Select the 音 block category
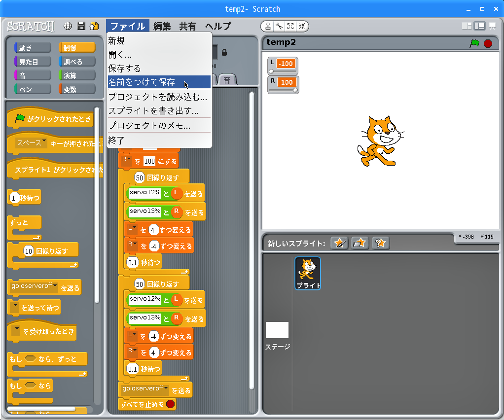504x420 pixels. tap(33, 75)
